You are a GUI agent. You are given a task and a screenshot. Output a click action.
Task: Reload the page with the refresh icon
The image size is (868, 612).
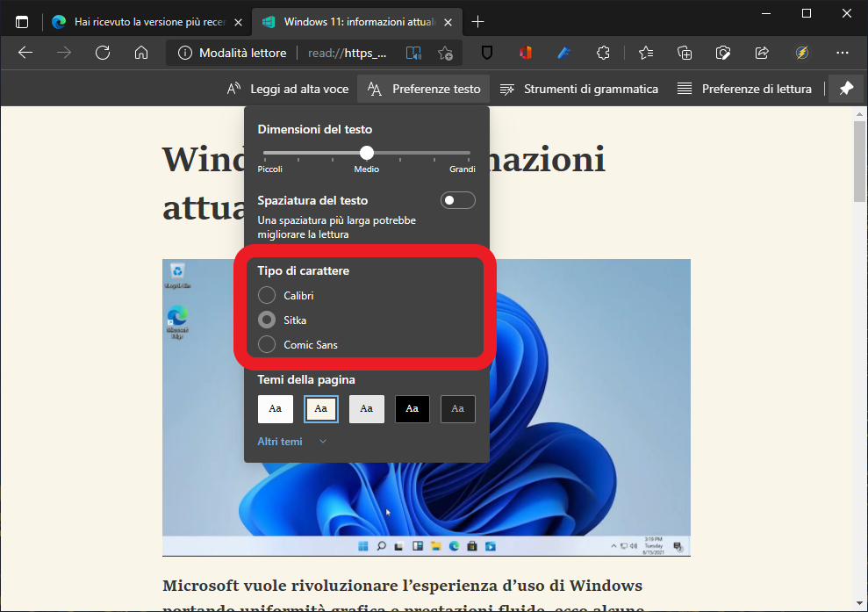[103, 53]
